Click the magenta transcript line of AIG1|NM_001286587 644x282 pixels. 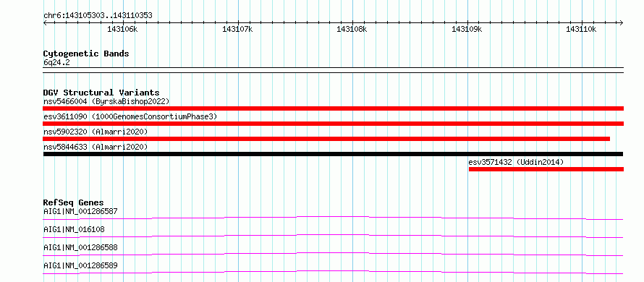point(333,218)
